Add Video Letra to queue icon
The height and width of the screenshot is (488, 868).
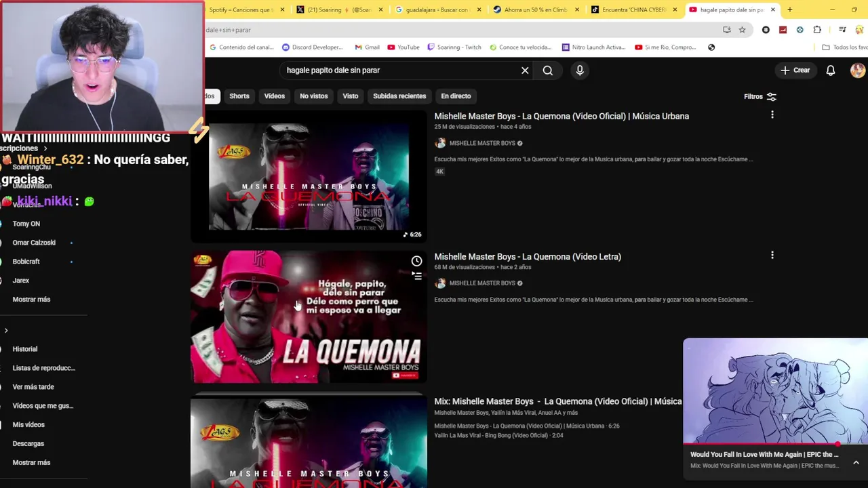point(416,276)
